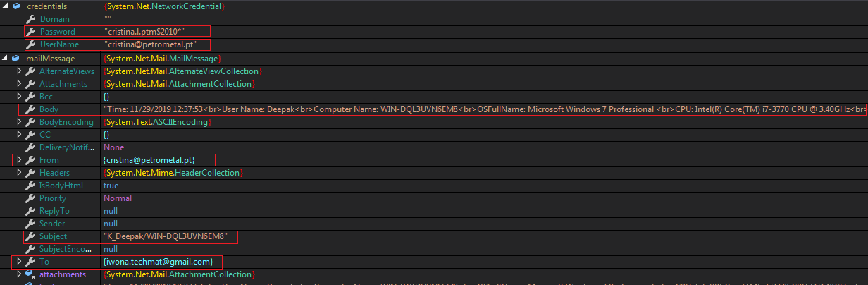The height and width of the screenshot is (285, 868).
Task: Click the credentials variable name
Action: (x=47, y=6)
